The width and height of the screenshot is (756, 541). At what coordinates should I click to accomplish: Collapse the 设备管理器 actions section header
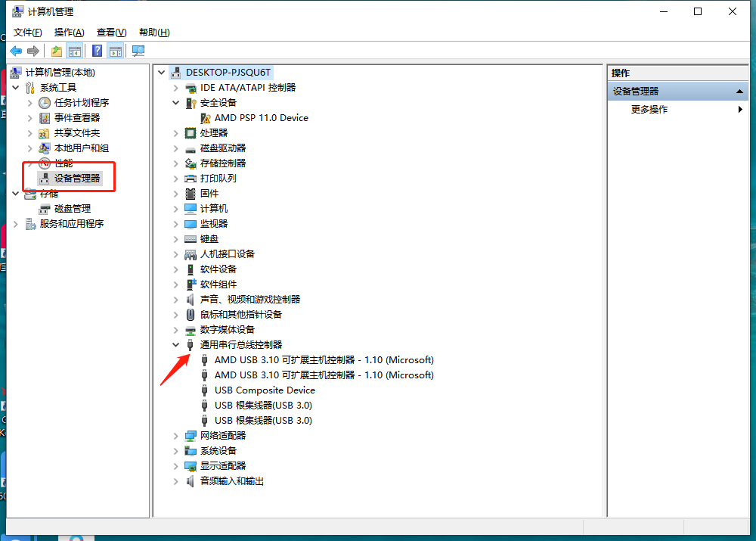pyautogui.click(x=741, y=91)
